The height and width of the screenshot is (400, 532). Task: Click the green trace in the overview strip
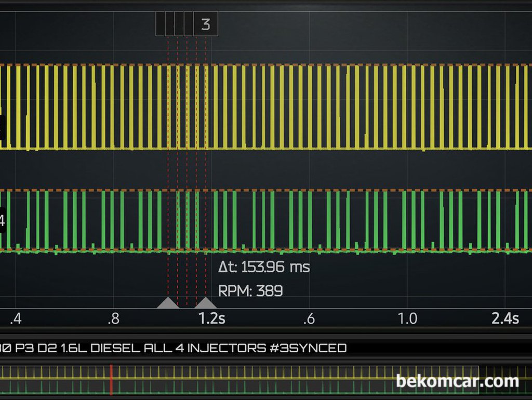coord(260,388)
